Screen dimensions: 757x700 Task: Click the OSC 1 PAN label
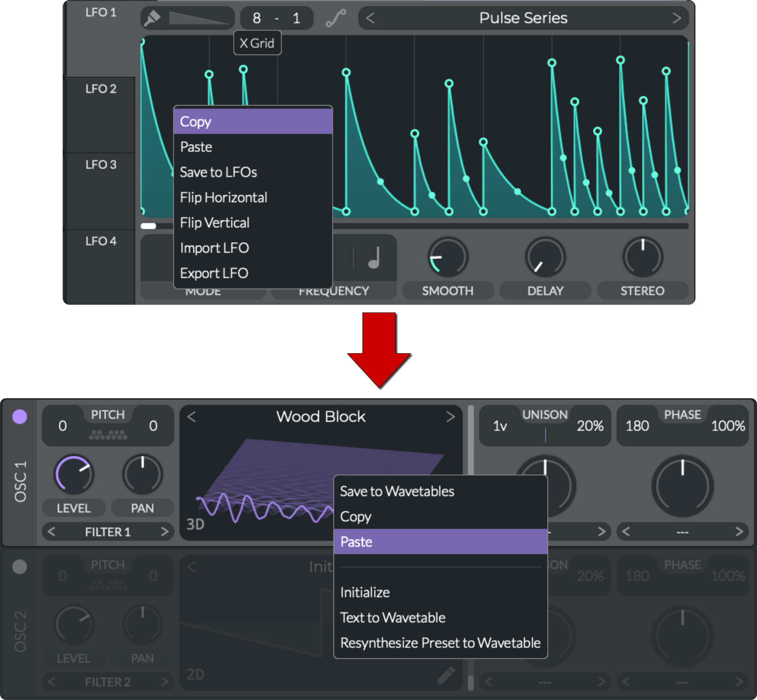tap(143, 508)
